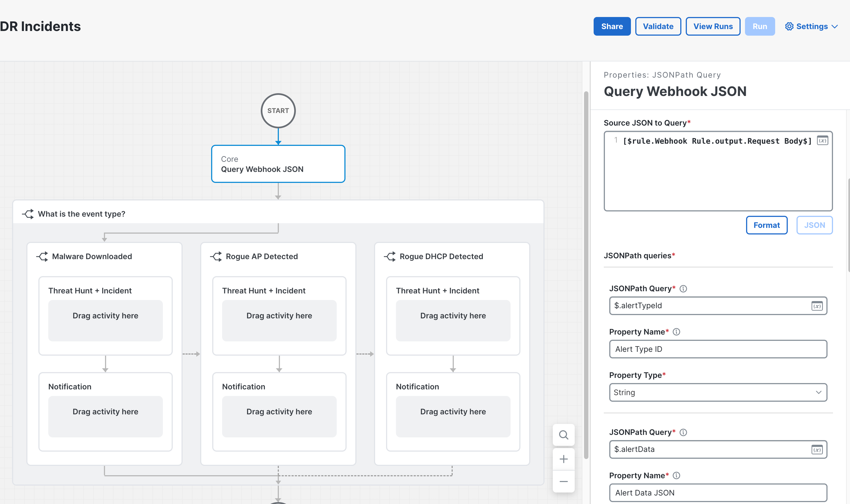Viewport: 850px width, 504px height.
Task: Zoom out on canvas with minus icon
Action: (564, 482)
